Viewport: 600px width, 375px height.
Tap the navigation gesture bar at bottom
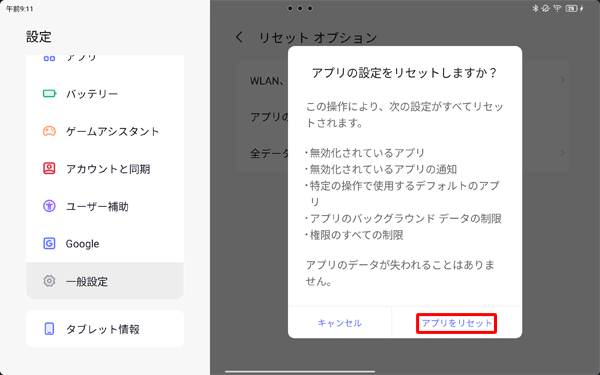300,371
